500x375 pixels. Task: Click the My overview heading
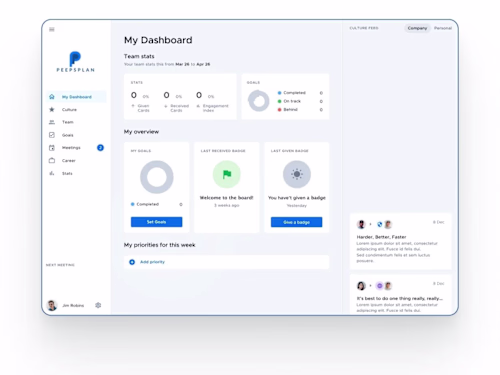(x=141, y=132)
